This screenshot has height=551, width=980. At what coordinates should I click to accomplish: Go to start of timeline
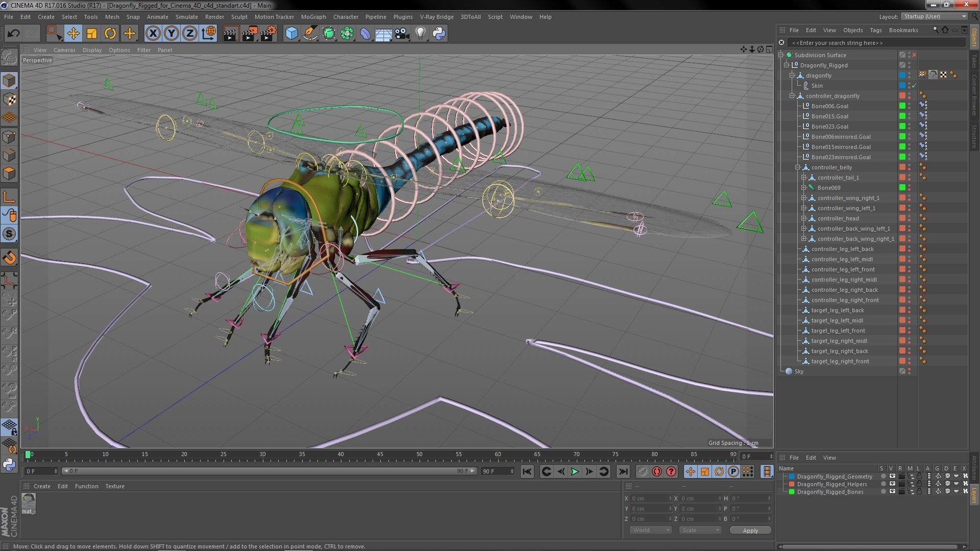[527, 471]
